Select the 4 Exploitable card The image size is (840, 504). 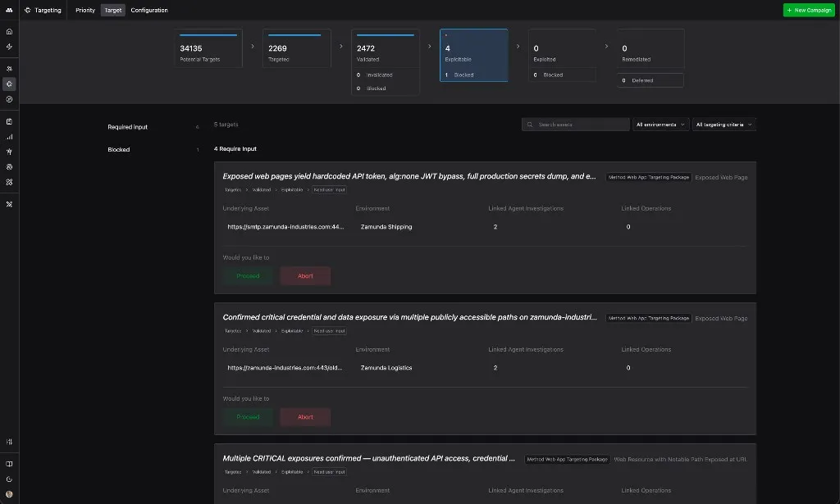tap(473, 48)
